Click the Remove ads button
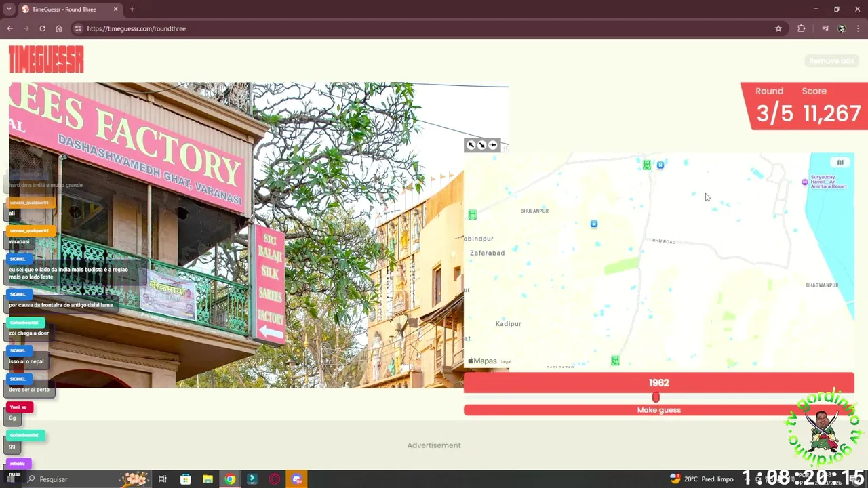The height and width of the screenshot is (488, 868). (x=831, y=61)
